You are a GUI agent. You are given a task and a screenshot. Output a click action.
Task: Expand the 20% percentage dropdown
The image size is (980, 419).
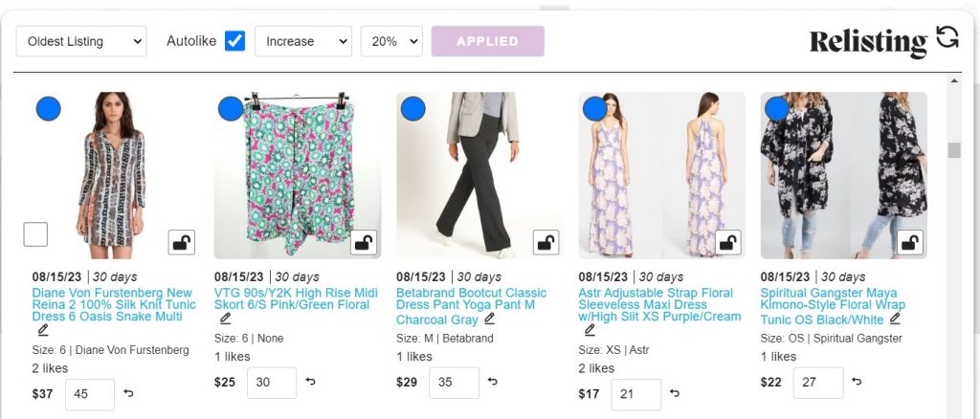391,41
